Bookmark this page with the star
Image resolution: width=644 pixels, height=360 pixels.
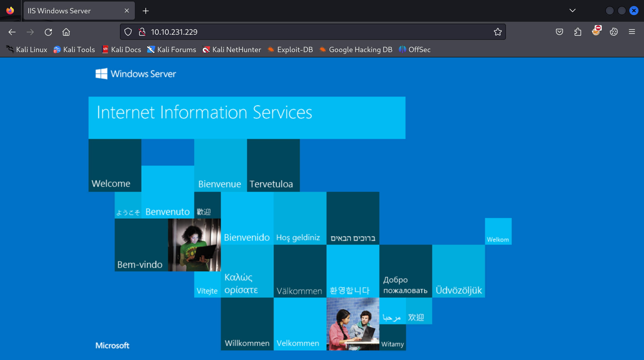click(498, 32)
